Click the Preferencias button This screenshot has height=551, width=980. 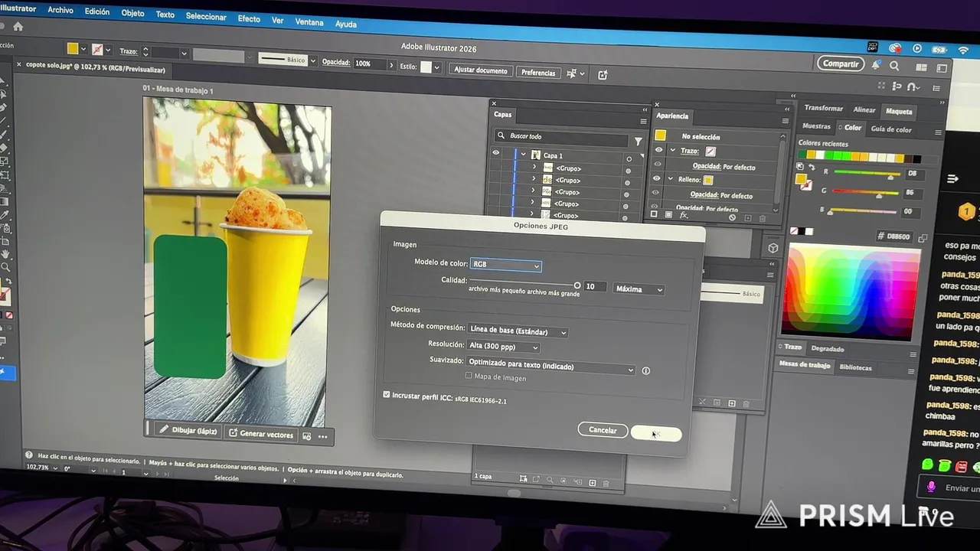pos(538,73)
